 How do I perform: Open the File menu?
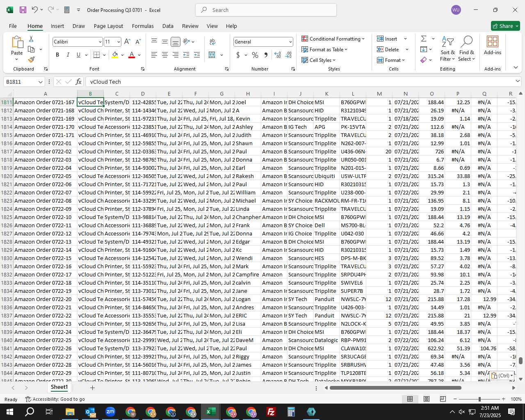[x=13, y=26]
